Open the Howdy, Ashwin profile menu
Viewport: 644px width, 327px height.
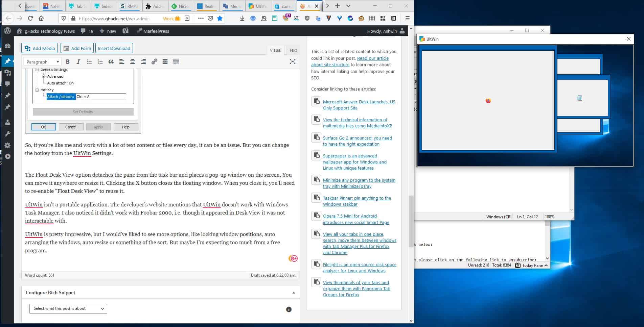click(386, 31)
